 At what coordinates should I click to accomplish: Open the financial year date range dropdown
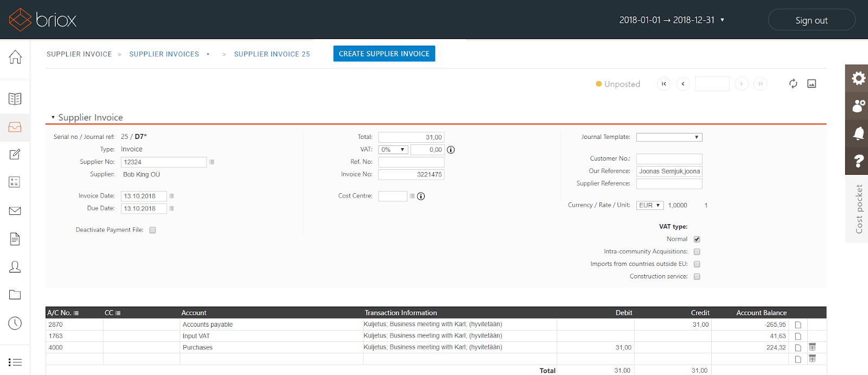pyautogui.click(x=672, y=20)
